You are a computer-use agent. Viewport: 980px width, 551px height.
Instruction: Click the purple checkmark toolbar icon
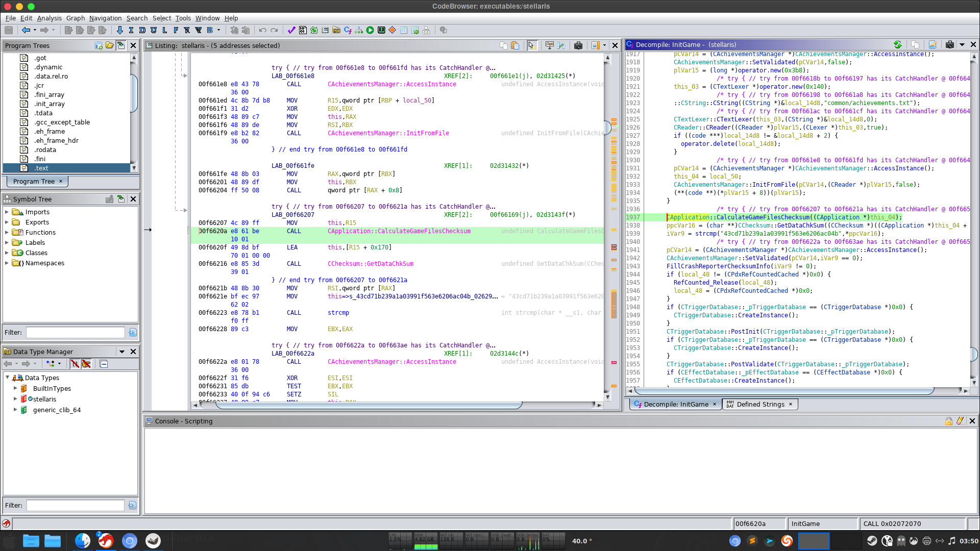tap(291, 30)
